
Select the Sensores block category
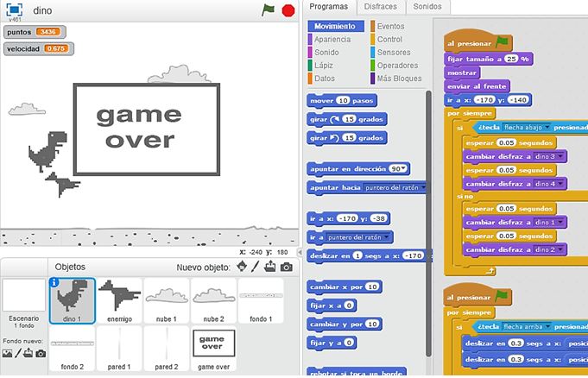point(394,53)
